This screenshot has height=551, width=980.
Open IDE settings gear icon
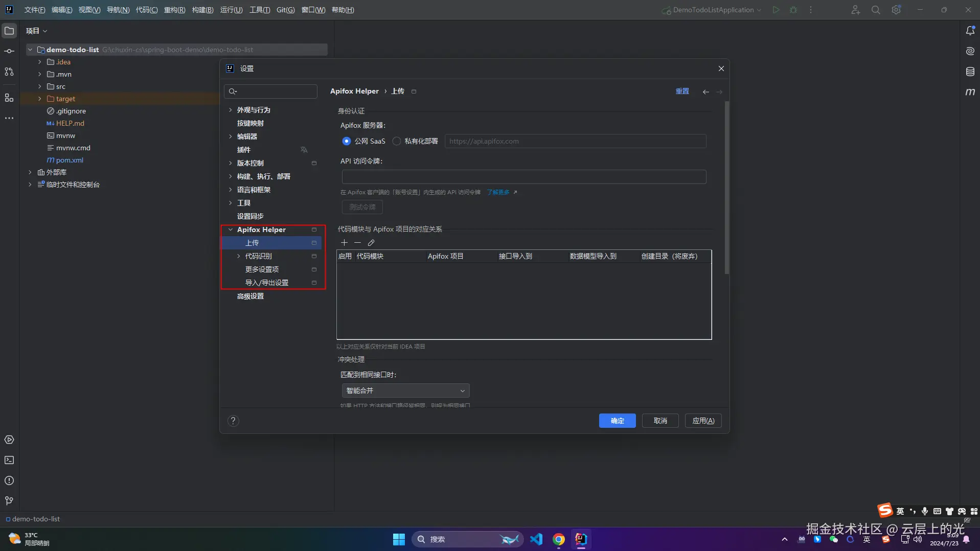click(x=896, y=10)
